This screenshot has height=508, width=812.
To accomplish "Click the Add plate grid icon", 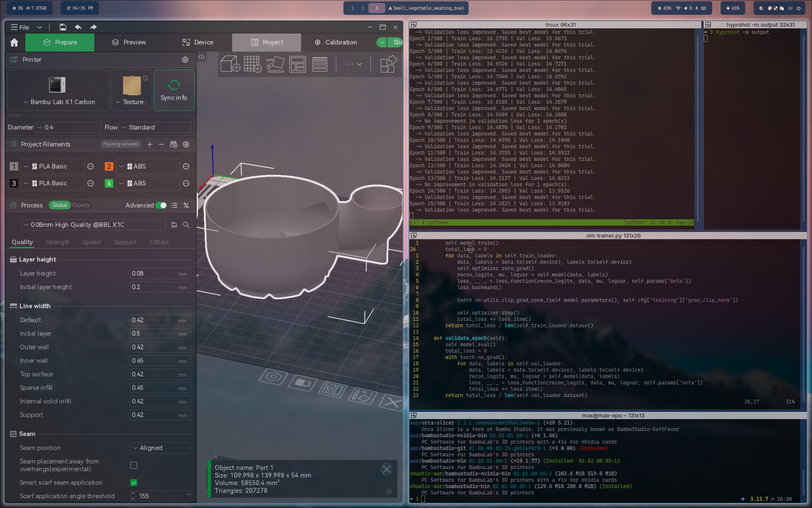I will [252, 64].
